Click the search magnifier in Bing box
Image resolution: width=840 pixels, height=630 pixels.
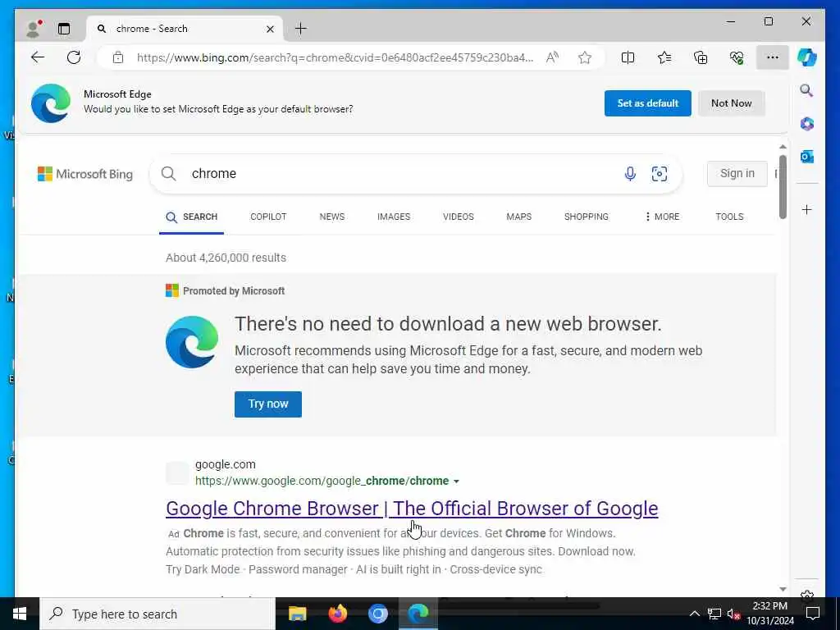click(x=169, y=174)
